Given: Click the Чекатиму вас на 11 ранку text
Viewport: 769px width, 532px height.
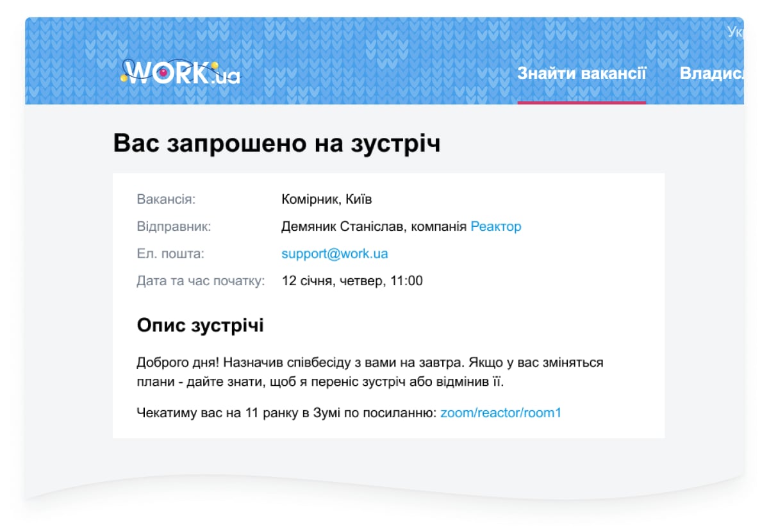Looking at the screenshot, I should point(286,413).
